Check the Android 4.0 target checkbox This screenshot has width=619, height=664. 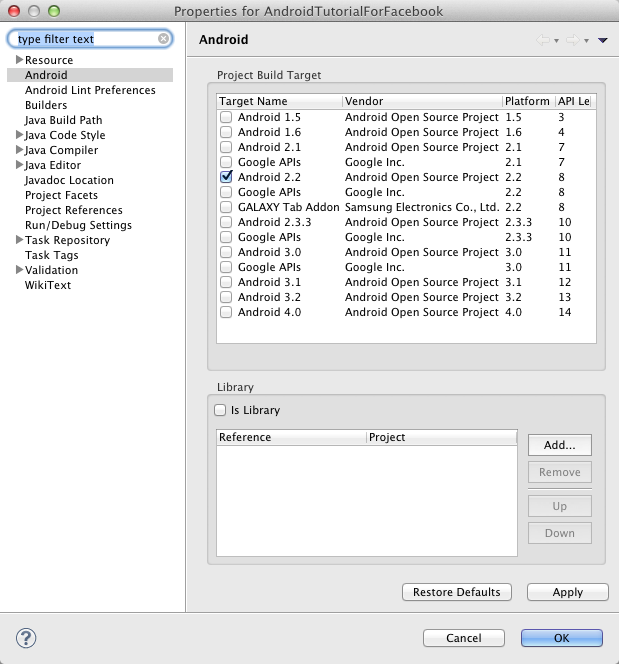(x=226, y=312)
